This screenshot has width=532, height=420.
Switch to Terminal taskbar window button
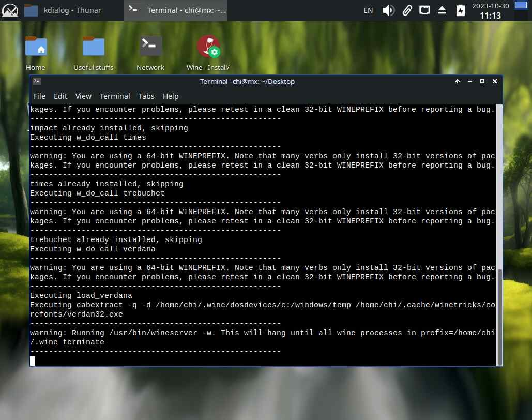(176, 10)
